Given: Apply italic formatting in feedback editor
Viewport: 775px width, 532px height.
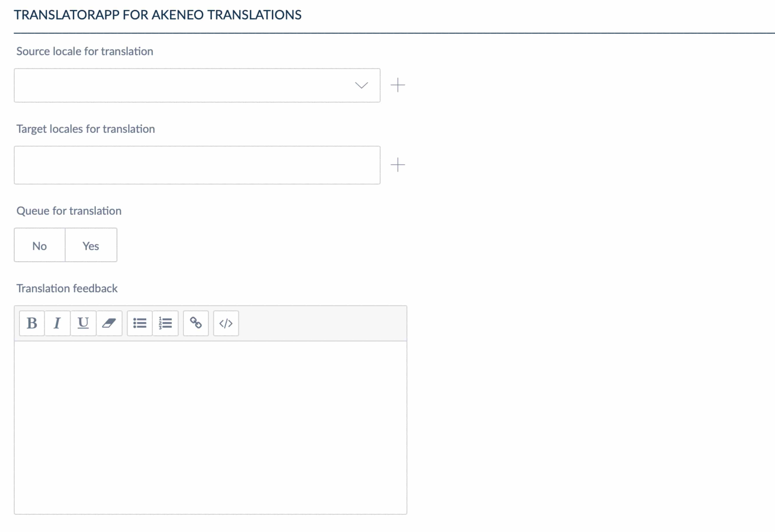Looking at the screenshot, I should pyautogui.click(x=57, y=323).
